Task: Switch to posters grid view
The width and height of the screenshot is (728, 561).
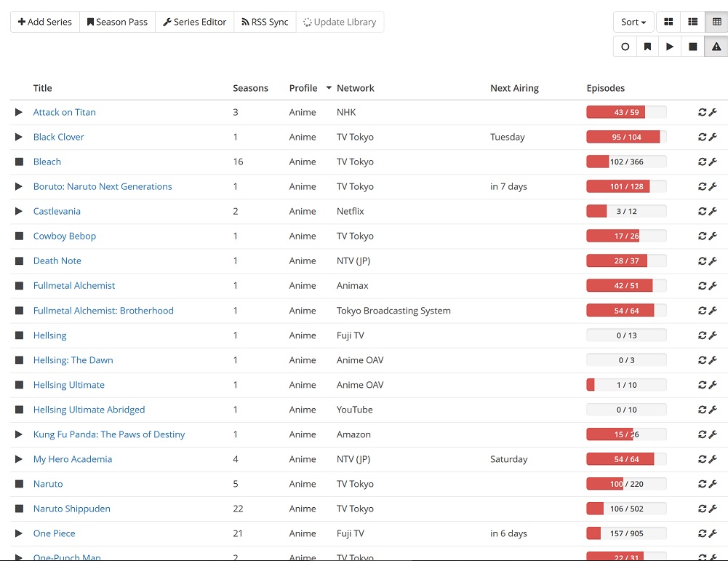Action: 668,22
